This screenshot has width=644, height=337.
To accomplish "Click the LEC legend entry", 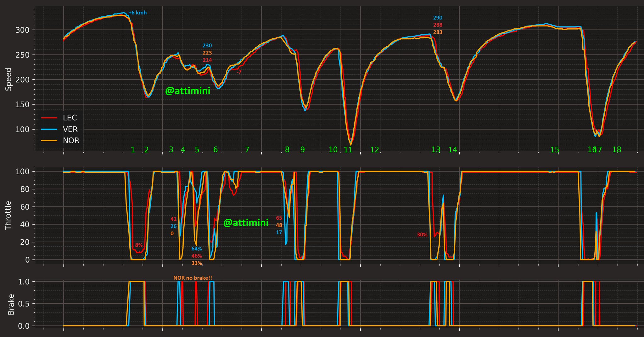I will tap(70, 118).
